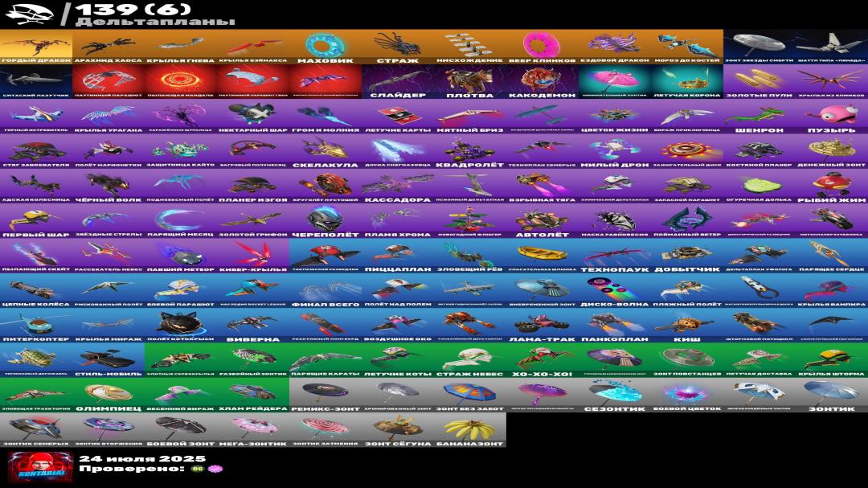Pick the НЕКТАРНЫЙ ШАР glider
Image resolution: width=868 pixels, height=488 pixels.
pos(253,117)
